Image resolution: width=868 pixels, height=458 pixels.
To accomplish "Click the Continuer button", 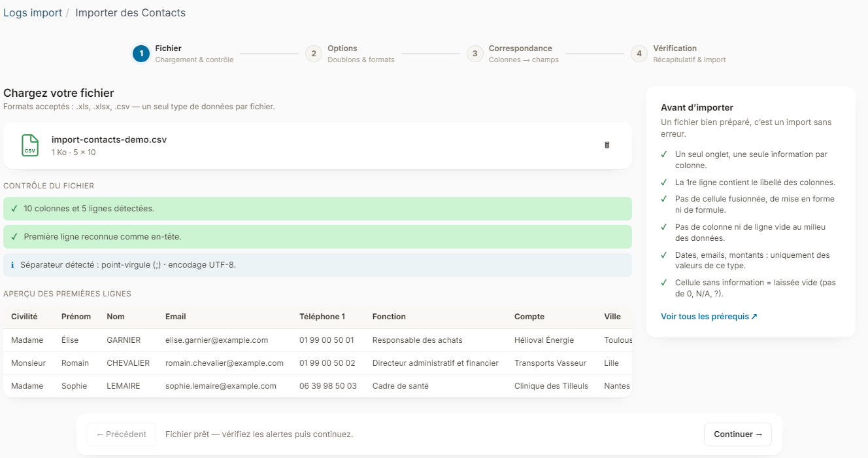I will coord(738,434).
